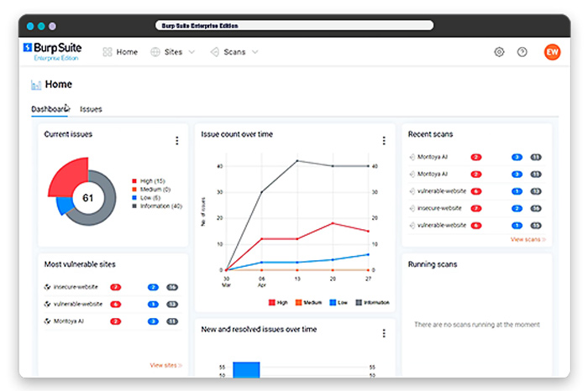Select the Dashboard tab

coord(50,109)
